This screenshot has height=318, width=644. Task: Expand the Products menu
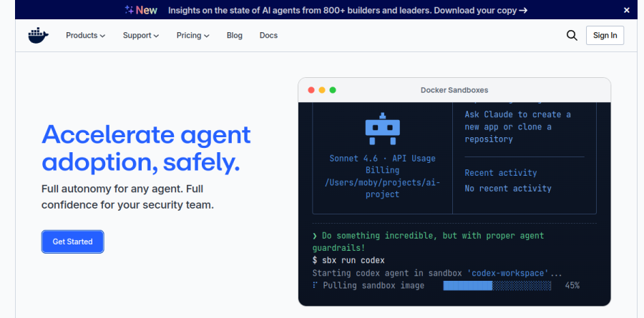(85, 35)
